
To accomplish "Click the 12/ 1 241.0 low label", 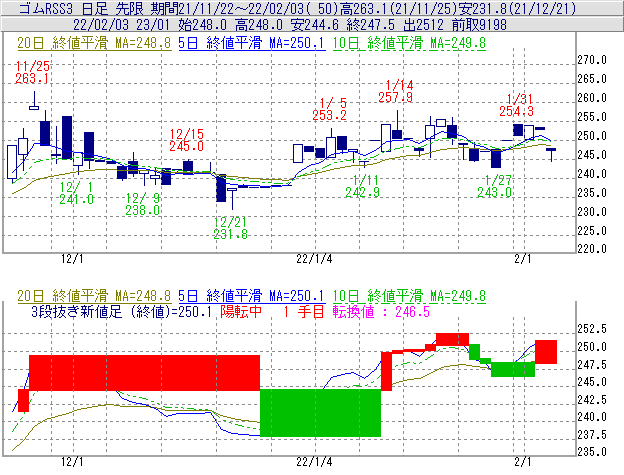I will click(76, 193).
